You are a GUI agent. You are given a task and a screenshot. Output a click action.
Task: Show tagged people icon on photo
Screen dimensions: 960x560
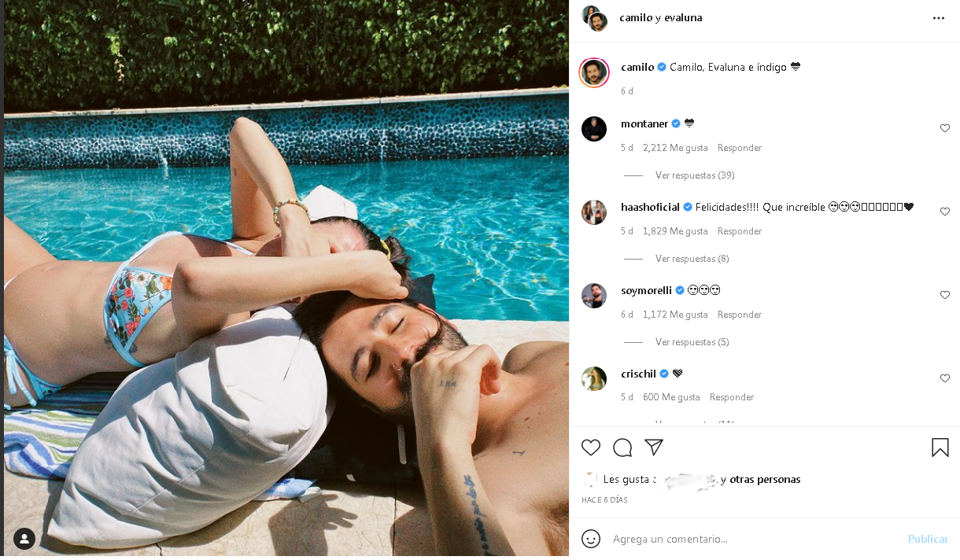click(24, 539)
